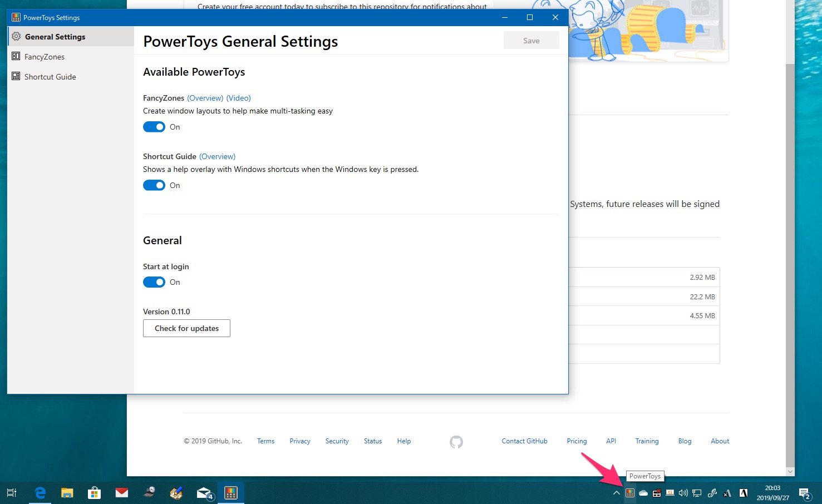This screenshot has height=504, width=822.
Task: Open the Shortcut Guide Overview link
Action: click(218, 156)
